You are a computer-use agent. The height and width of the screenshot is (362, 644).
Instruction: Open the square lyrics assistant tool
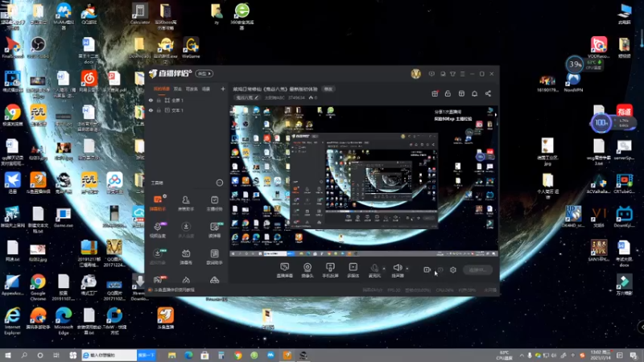click(x=214, y=256)
